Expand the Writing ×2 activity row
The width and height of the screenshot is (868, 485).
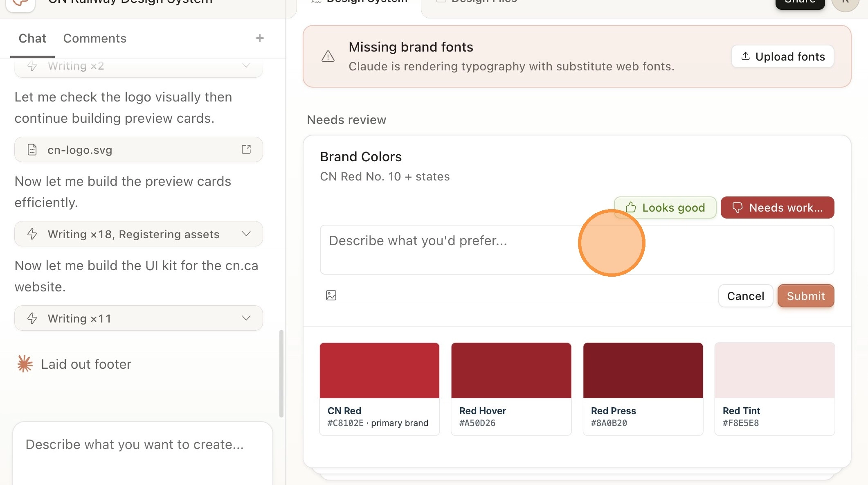[x=138, y=67]
